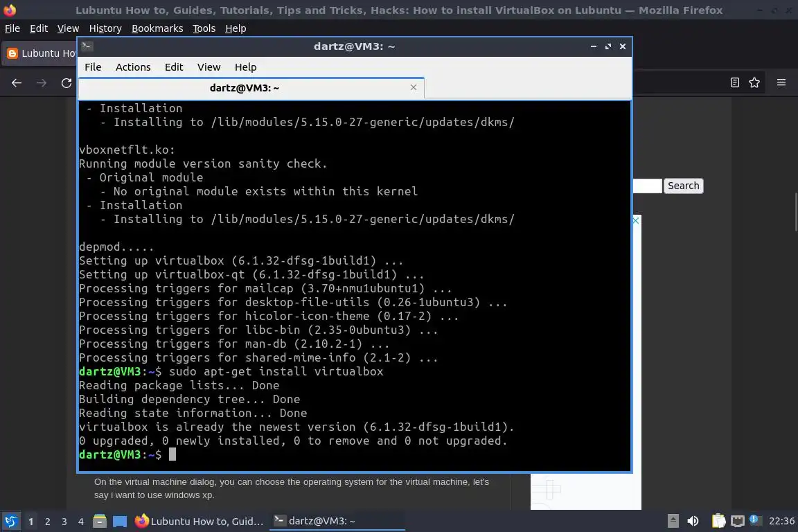Open the Firefox hamburger menu
This screenshot has width=798, height=532.
(781, 82)
